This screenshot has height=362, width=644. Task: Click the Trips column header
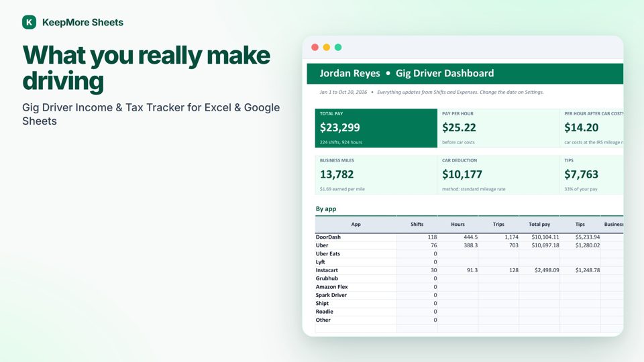point(498,224)
